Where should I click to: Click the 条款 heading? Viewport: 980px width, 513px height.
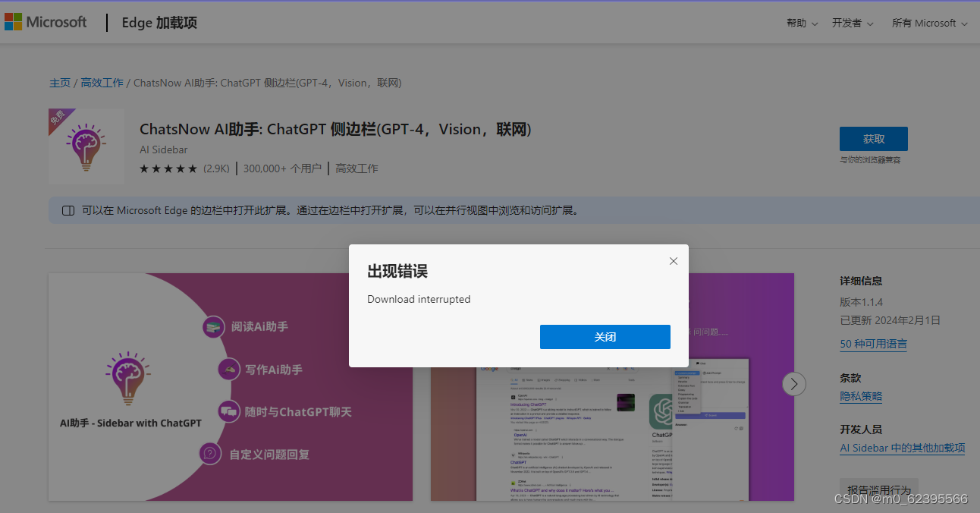click(850, 378)
